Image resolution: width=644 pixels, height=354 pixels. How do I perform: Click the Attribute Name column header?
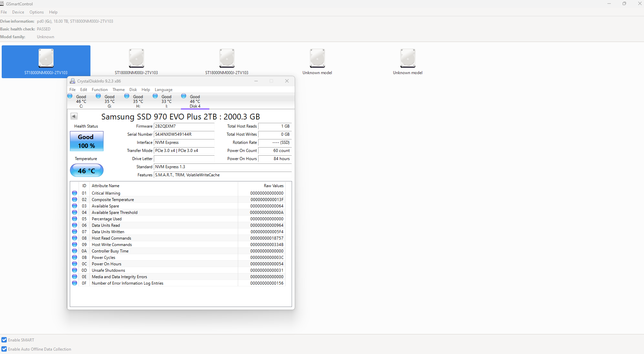point(164,186)
